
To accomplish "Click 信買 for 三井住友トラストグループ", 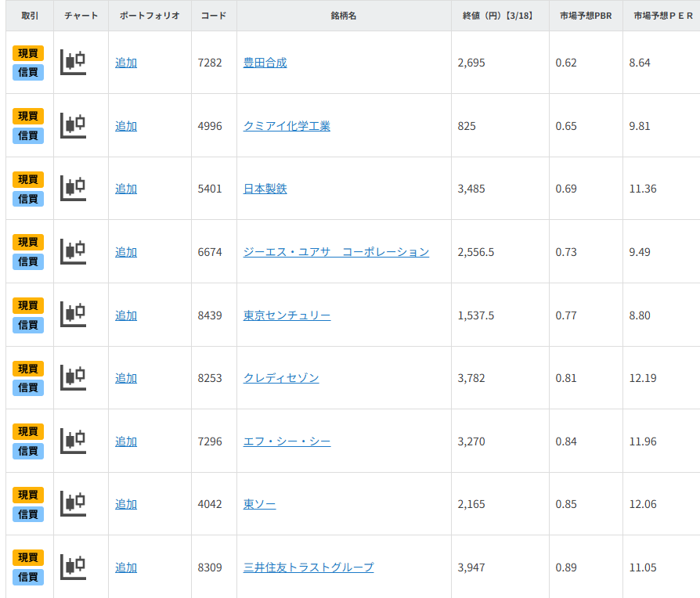I will pyautogui.click(x=28, y=578).
